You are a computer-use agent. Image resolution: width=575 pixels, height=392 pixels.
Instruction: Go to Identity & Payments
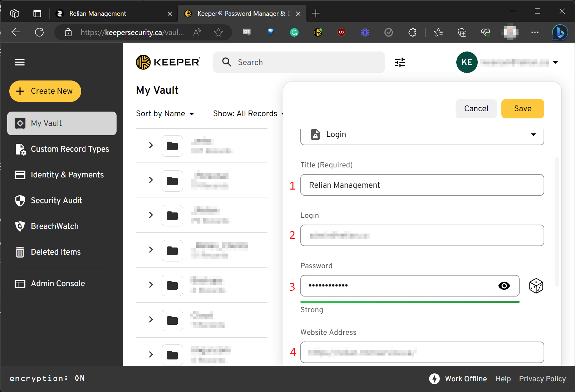[59, 175]
